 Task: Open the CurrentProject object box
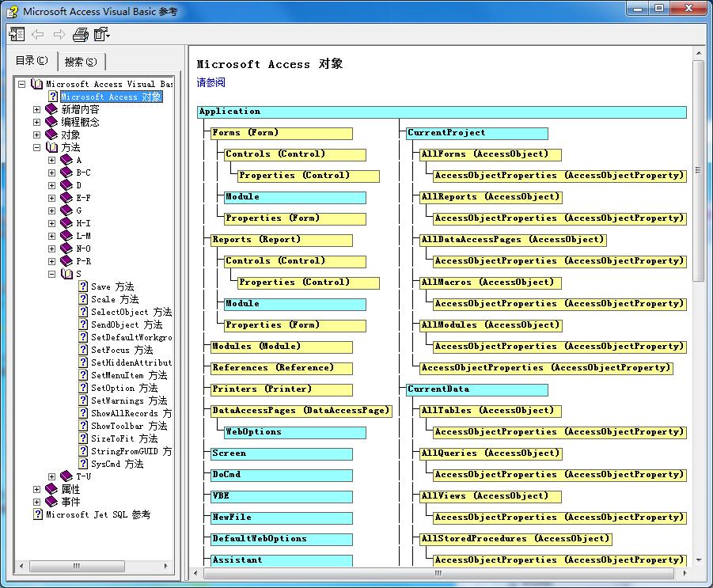tap(477, 133)
